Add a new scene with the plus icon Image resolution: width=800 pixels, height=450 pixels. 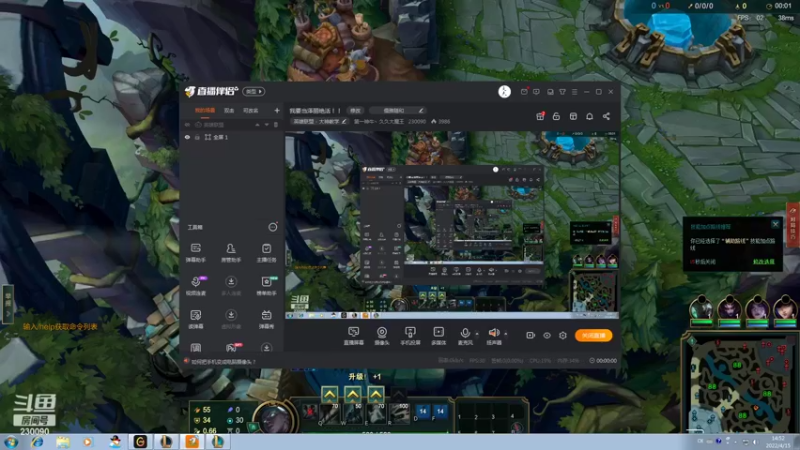click(x=277, y=110)
